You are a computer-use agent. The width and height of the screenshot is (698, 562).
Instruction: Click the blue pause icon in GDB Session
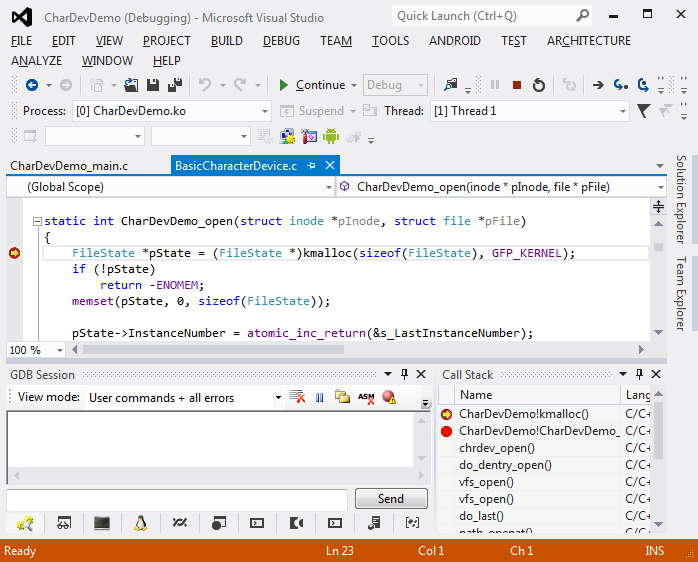(319, 397)
